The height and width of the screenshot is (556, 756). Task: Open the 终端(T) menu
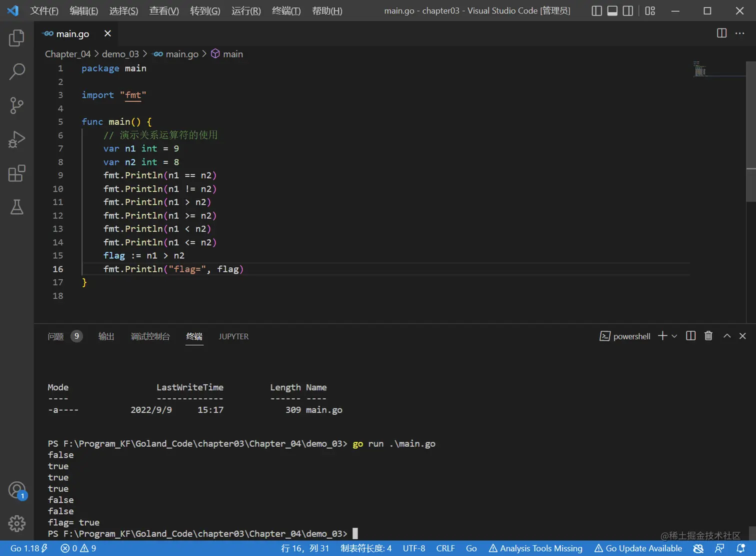(286, 10)
